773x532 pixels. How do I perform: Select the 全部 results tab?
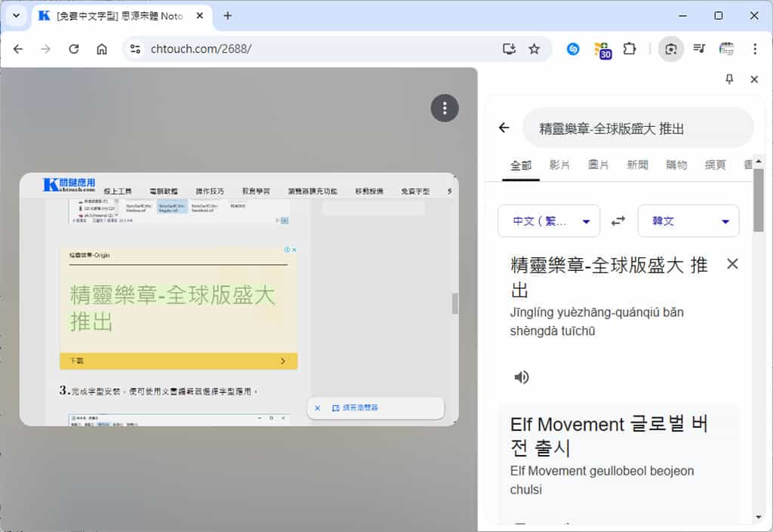(521, 165)
